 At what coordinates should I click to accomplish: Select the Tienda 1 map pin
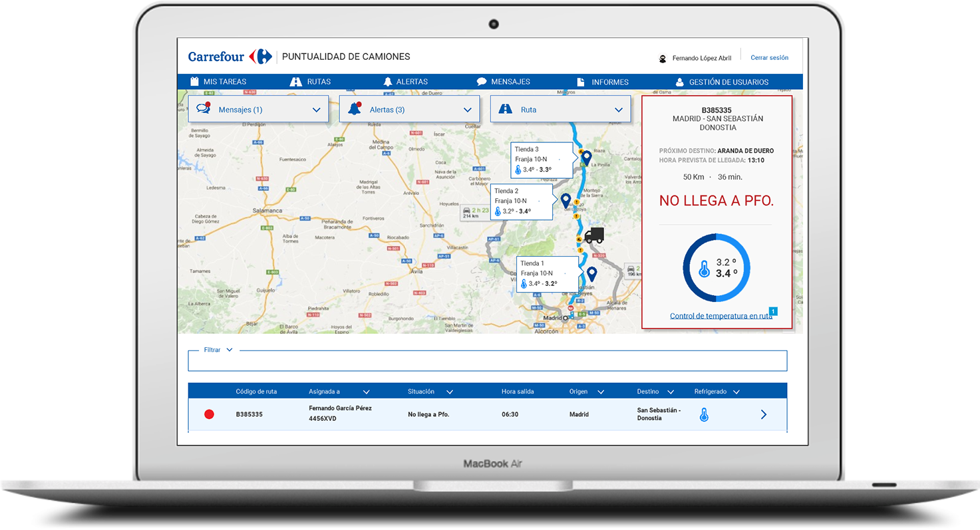[591, 273]
